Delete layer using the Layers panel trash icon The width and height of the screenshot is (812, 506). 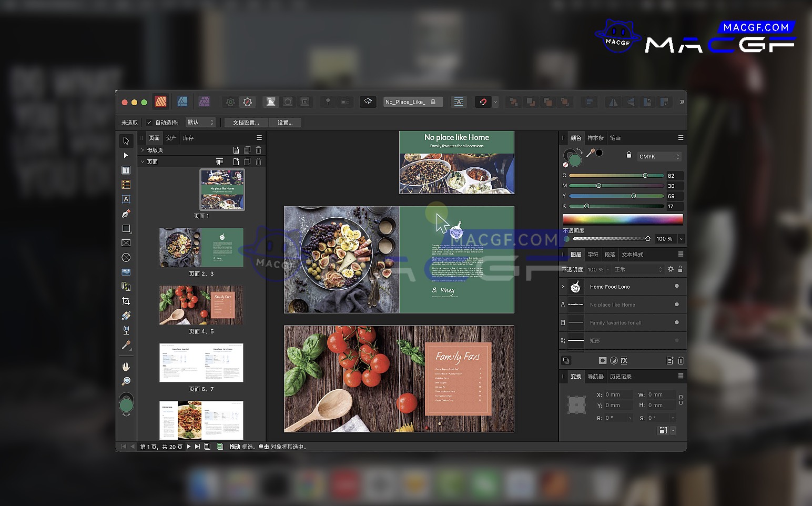tap(681, 360)
